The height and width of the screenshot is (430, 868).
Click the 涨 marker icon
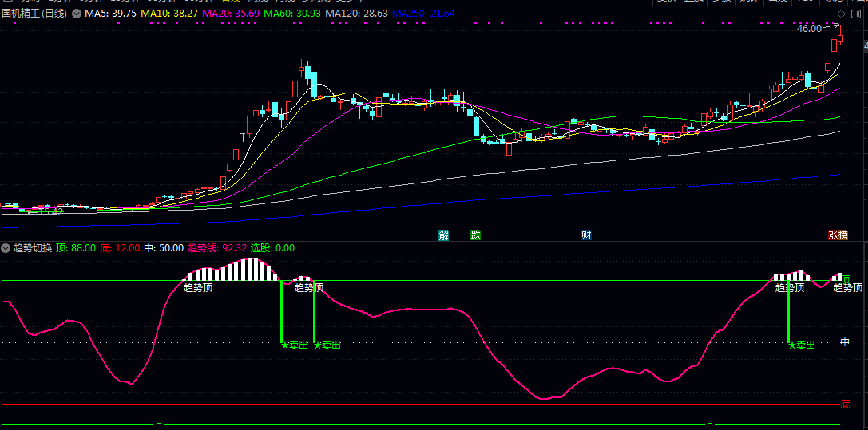pos(833,235)
